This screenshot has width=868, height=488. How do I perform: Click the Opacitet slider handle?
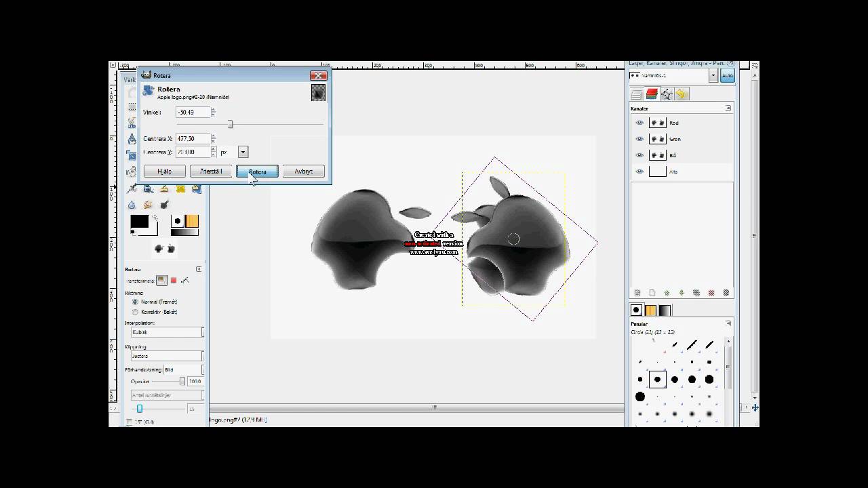(x=182, y=382)
